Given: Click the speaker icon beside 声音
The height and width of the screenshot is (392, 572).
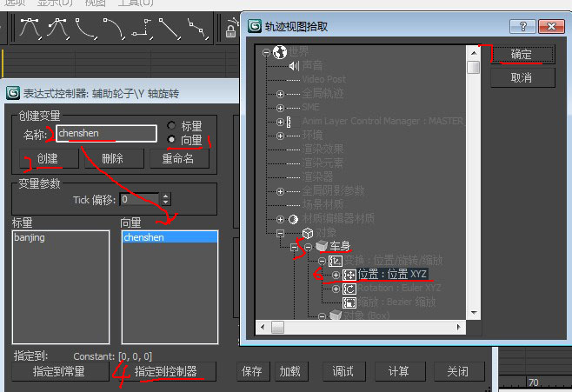Looking at the screenshot, I should click(x=294, y=66).
